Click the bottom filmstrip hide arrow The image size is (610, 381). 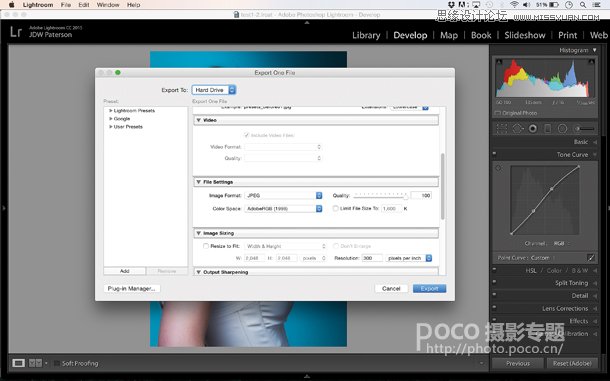pos(307,376)
